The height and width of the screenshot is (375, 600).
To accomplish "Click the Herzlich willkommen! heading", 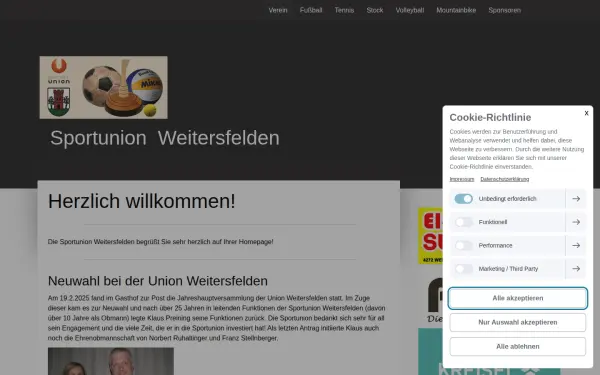I will click(142, 201).
